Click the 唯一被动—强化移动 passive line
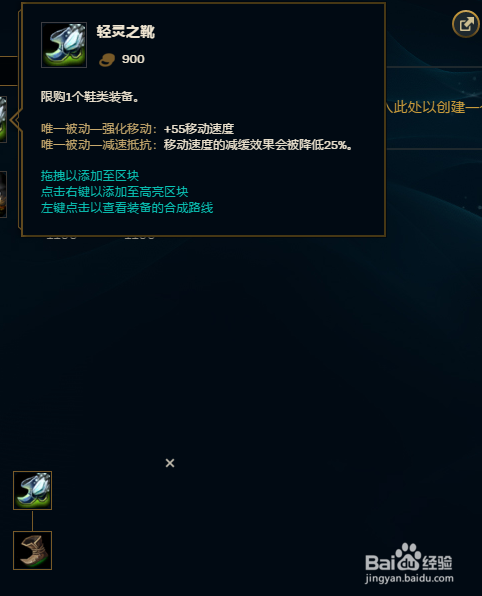 pyautogui.click(x=137, y=129)
